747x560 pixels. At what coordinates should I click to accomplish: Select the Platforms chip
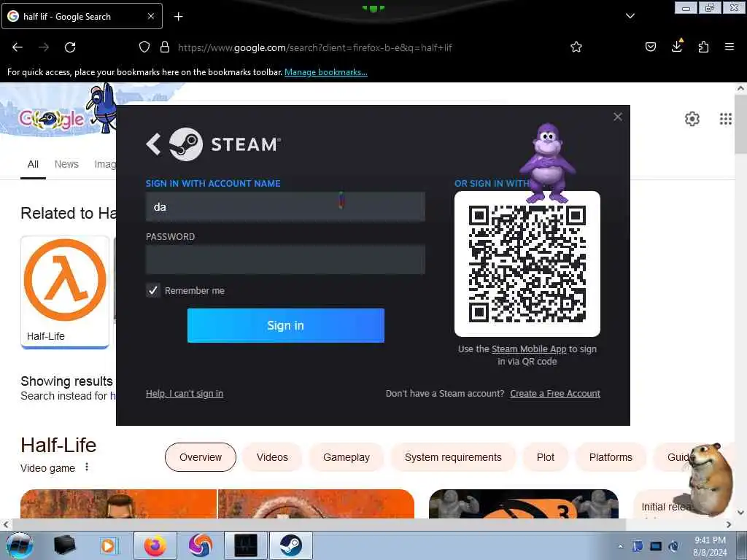click(x=611, y=457)
